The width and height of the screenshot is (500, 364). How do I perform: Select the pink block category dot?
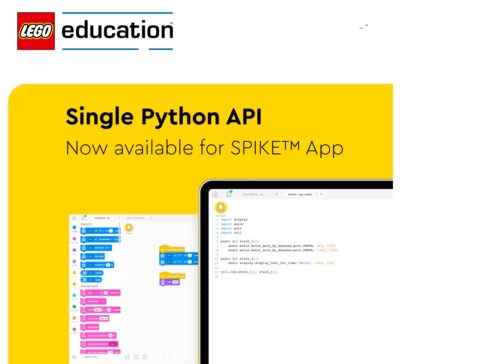pyautogui.click(x=74, y=239)
